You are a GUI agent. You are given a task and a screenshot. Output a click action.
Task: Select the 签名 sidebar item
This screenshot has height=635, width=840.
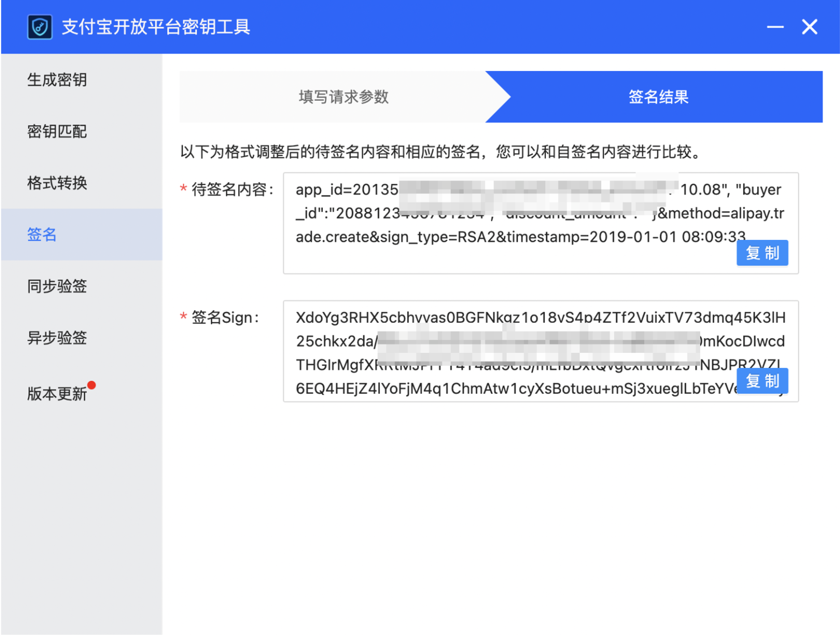coord(82,235)
